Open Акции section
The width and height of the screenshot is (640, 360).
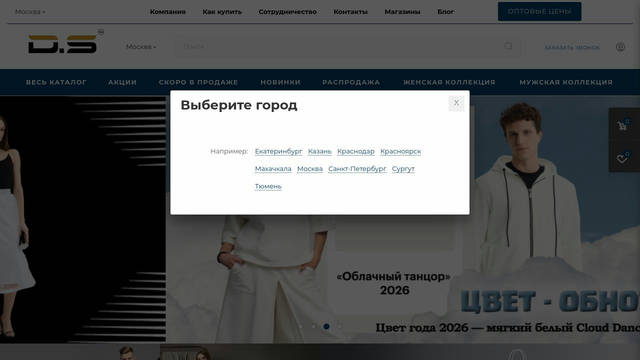point(122,82)
